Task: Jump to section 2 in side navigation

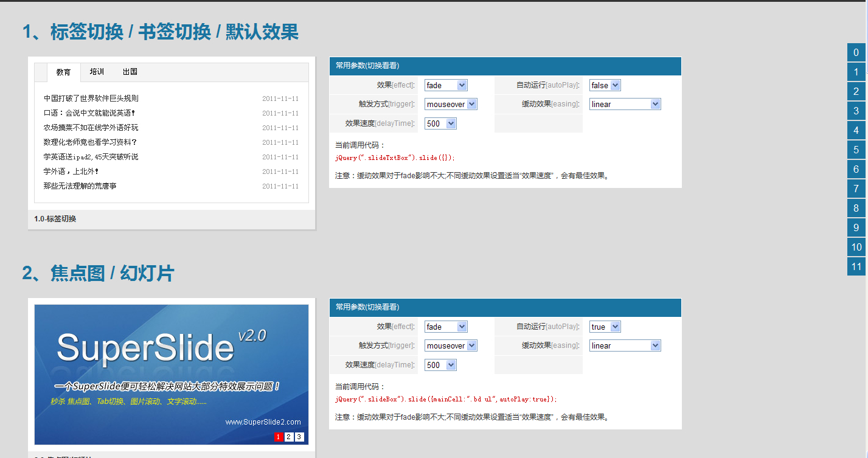Action: (856, 91)
